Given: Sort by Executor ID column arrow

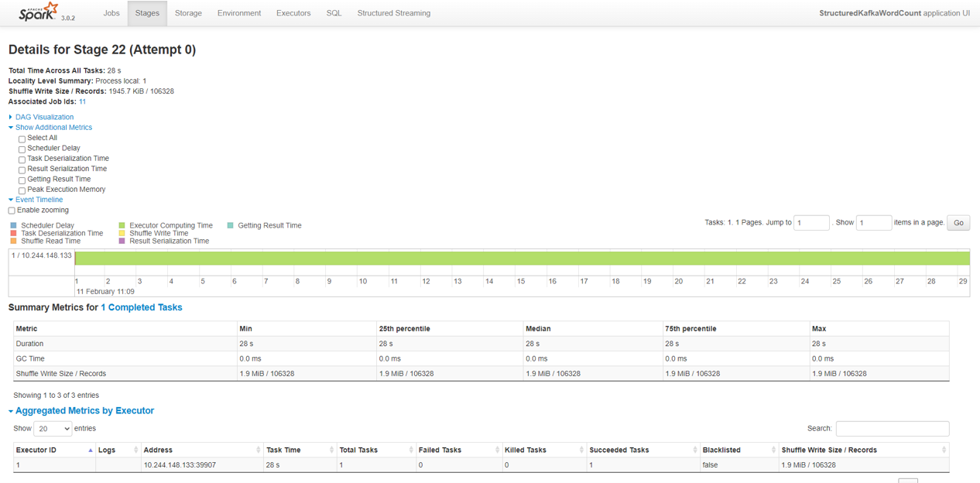Looking at the screenshot, I should (x=91, y=450).
